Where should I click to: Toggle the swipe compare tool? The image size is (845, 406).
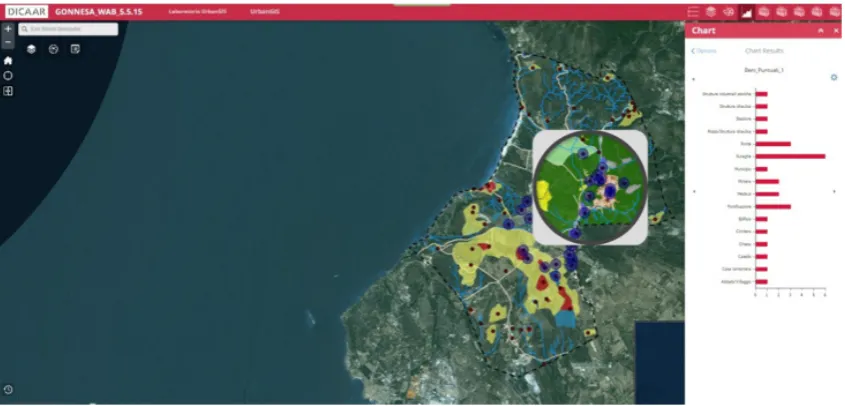tap(8, 91)
